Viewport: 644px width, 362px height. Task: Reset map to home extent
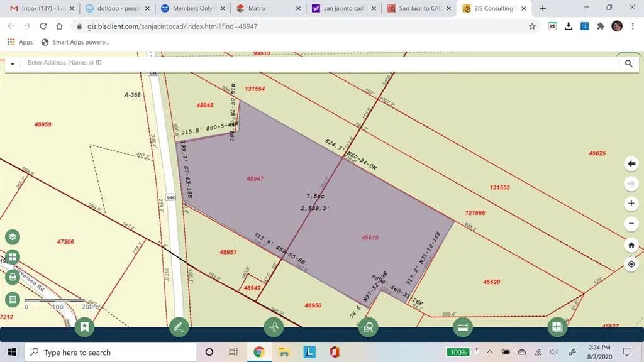pyautogui.click(x=631, y=245)
